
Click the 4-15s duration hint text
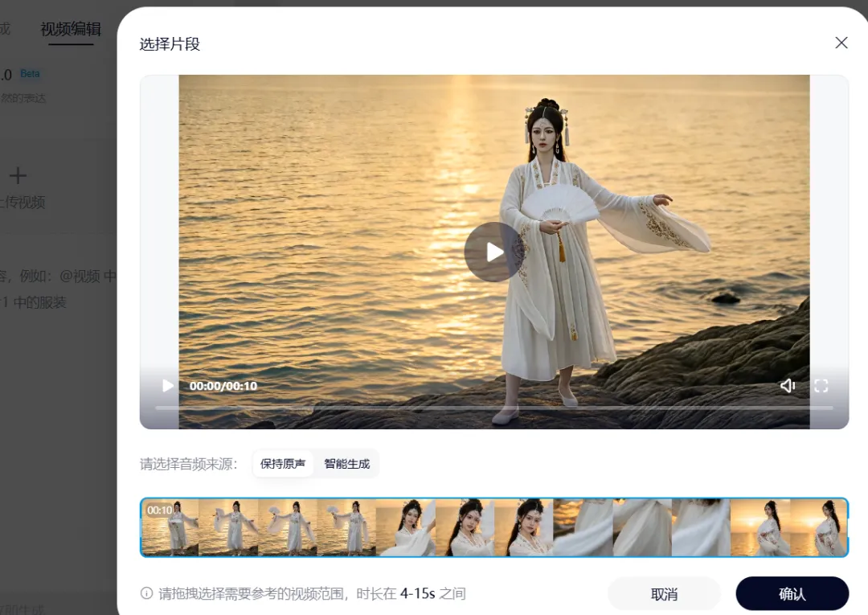417,593
